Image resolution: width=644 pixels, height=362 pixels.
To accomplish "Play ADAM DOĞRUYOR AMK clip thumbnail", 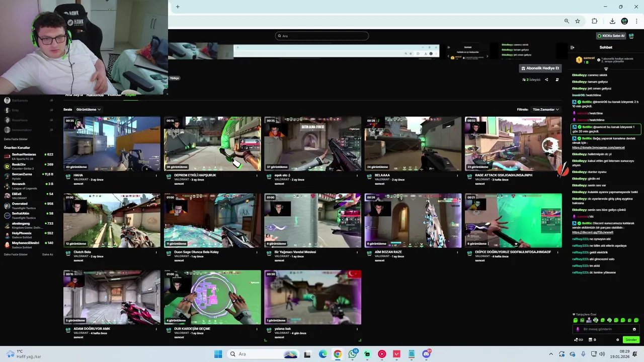I will point(112,297).
